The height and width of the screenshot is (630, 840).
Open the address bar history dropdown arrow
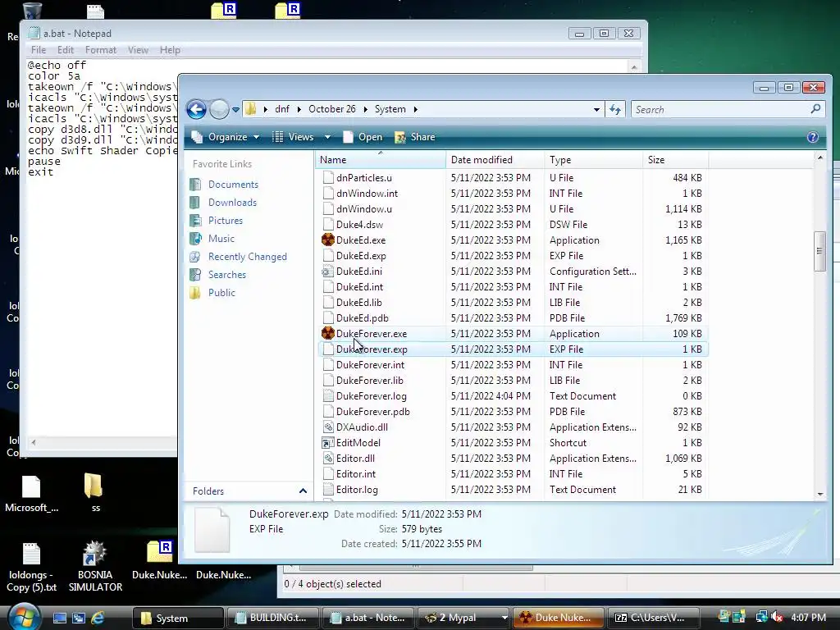click(x=596, y=109)
